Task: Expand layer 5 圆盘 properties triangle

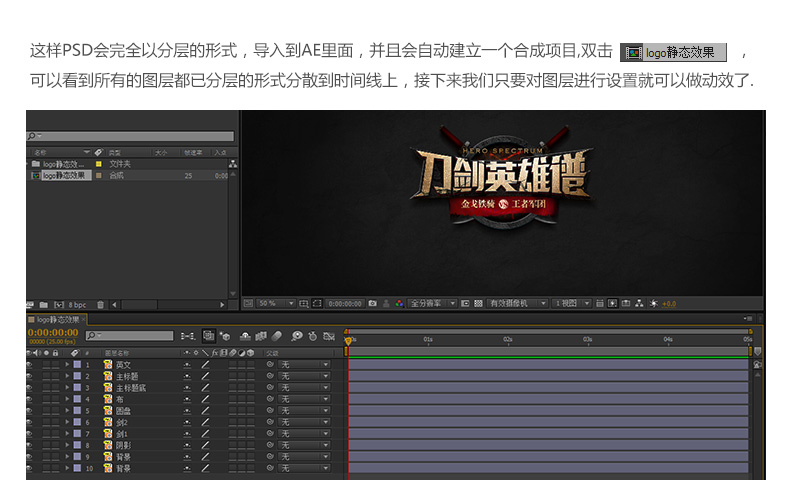Action: (67, 410)
